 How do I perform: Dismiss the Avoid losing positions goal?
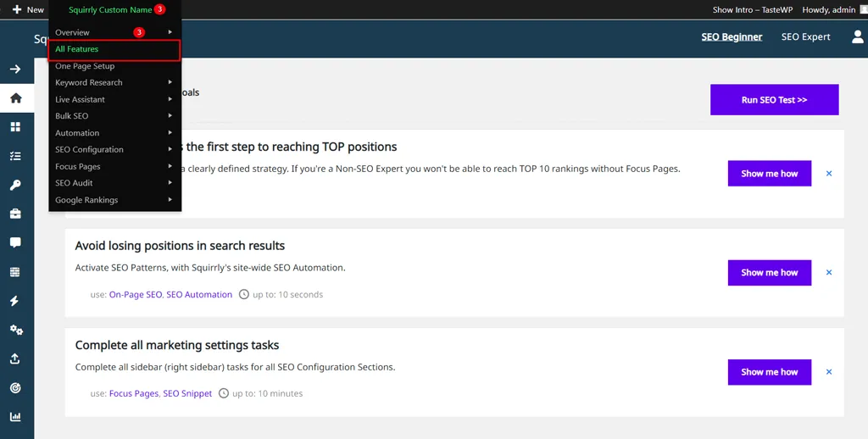[829, 272]
